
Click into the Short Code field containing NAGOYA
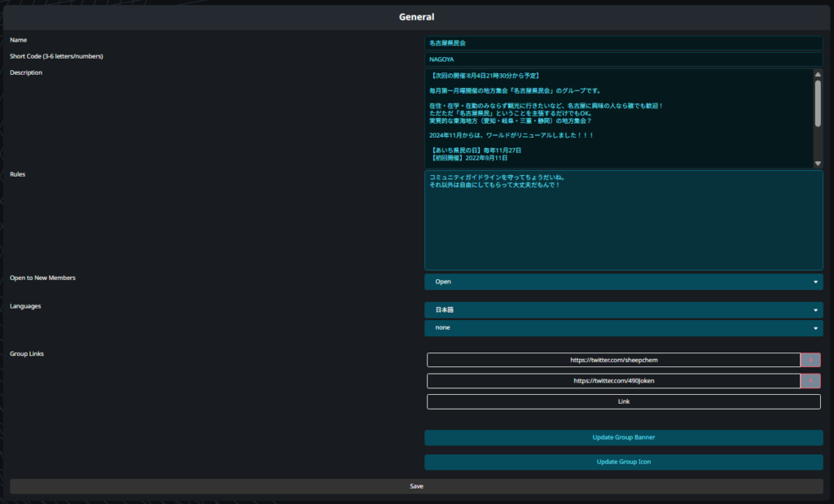tap(623, 59)
